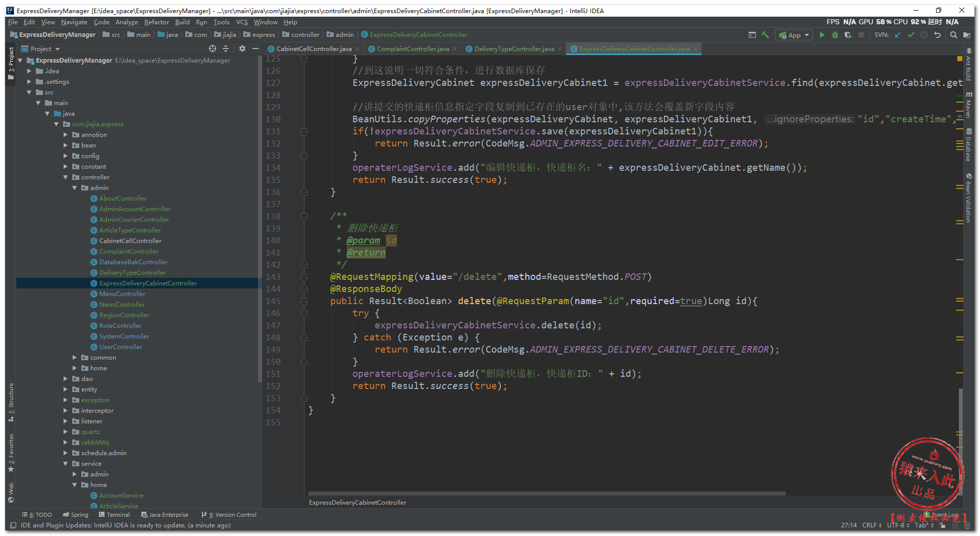Viewport: 980px width, 536px height.
Task: Toggle the 1: Project side tab
Action: (x=11, y=63)
